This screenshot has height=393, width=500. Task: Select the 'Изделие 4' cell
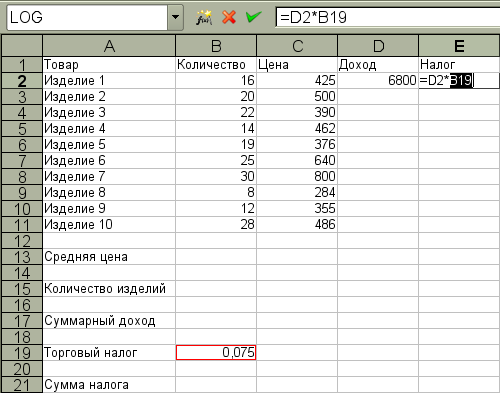tap(109, 129)
